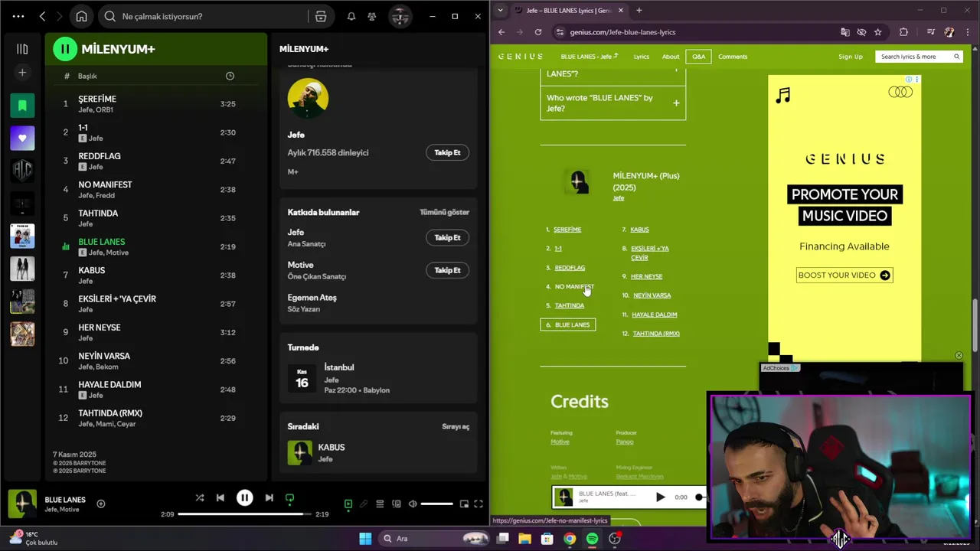Toggle lyrics microphone icon
The image size is (980, 551).
pos(364,504)
